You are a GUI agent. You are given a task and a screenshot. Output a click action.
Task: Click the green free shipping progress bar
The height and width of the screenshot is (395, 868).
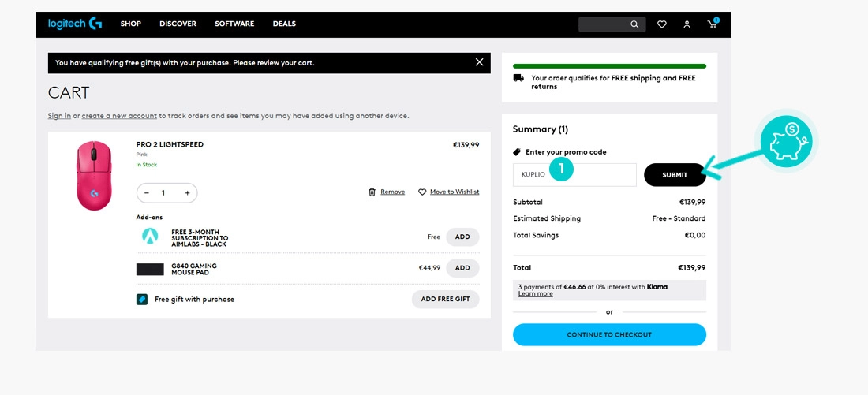609,66
